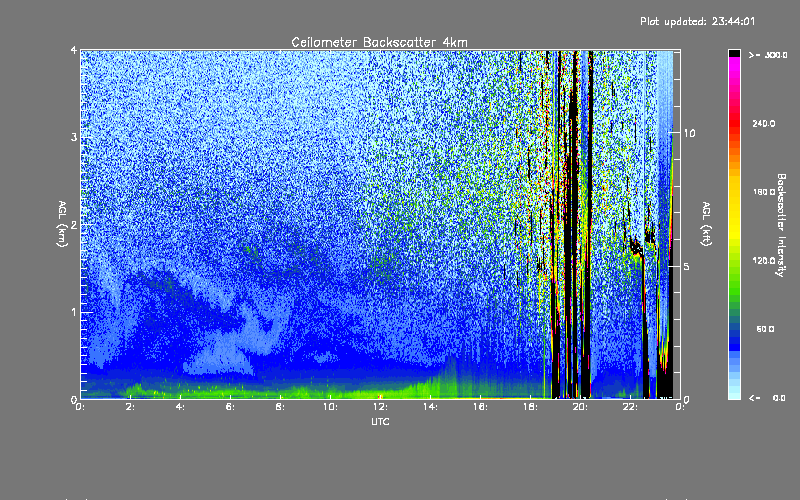
Task: Click the '10:' tick label on UTC axis
Action: pyautogui.click(x=330, y=407)
